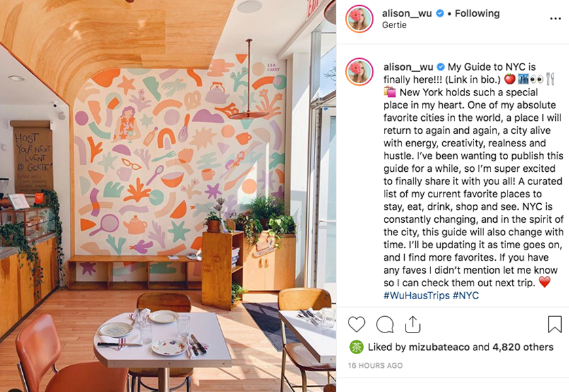Like the post with the heart icon
Screen dimensions: 569x392
(356, 324)
